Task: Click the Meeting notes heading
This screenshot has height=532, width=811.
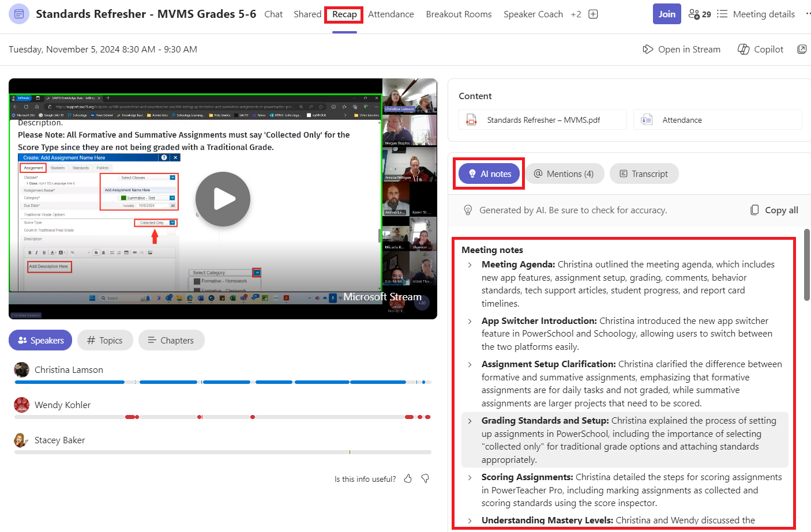Action: pyautogui.click(x=492, y=250)
